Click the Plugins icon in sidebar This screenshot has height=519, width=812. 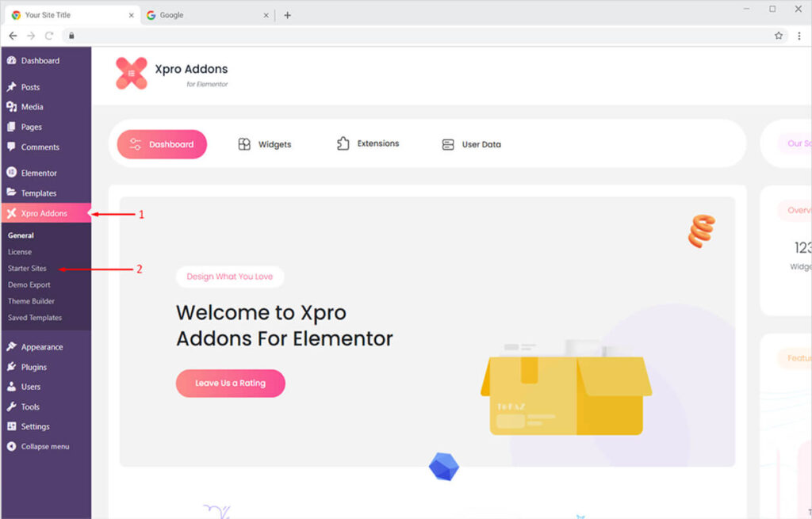[x=11, y=367]
